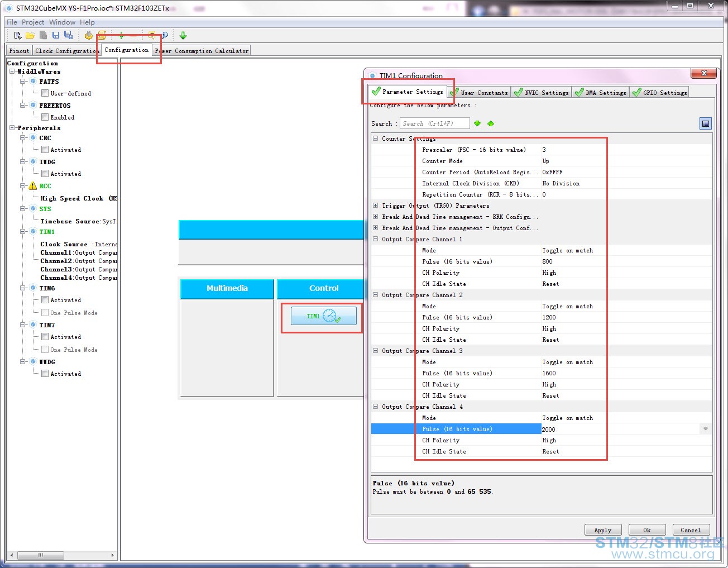Check the TIM6 Activated checkbox
This screenshot has height=568, width=728.
[x=45, y=300]
